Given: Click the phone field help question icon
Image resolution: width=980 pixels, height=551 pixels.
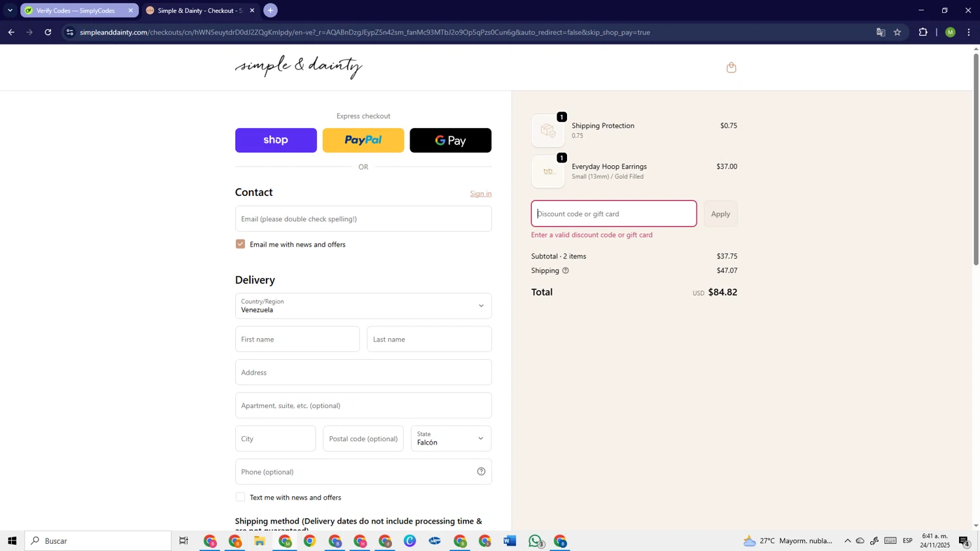Looking at the screenshot, I should click(x=481, y=471).
